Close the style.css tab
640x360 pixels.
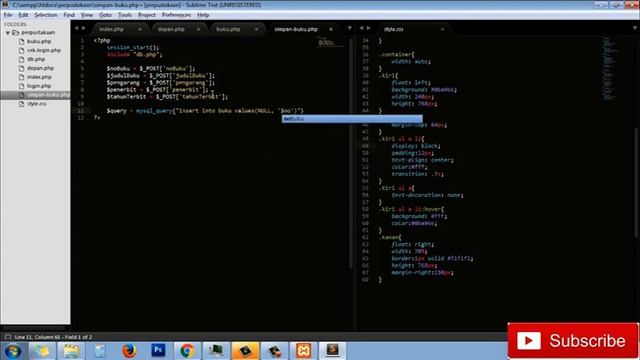442,29
